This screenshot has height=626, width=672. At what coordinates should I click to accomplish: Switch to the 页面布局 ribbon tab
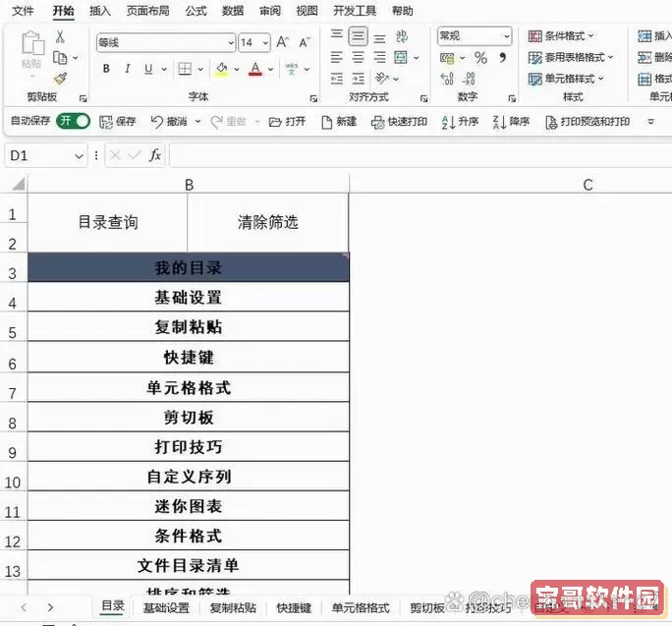click(147, 11)
